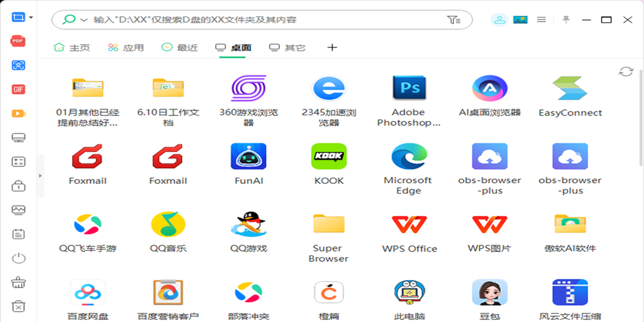Image resolution: width=644 pixels, height=322 pixels.
Task: Switch to the 应用 tab
Action: (126, 48)
